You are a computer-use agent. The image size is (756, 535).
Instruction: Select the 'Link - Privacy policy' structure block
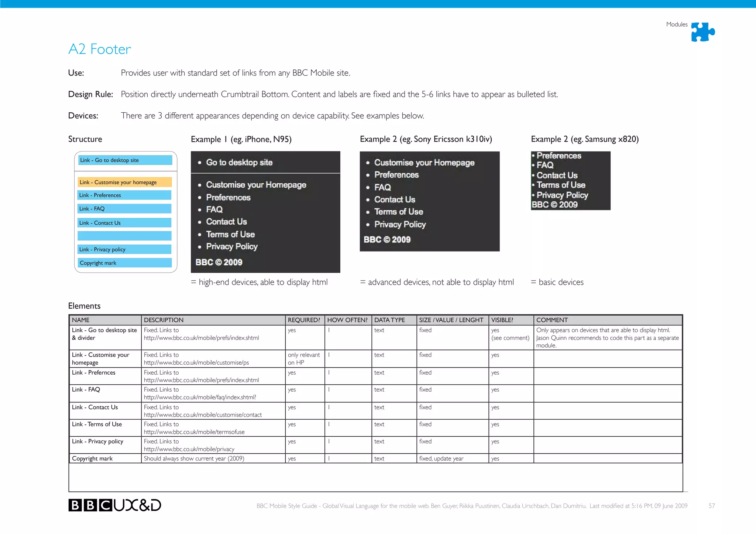coord(125,249)
